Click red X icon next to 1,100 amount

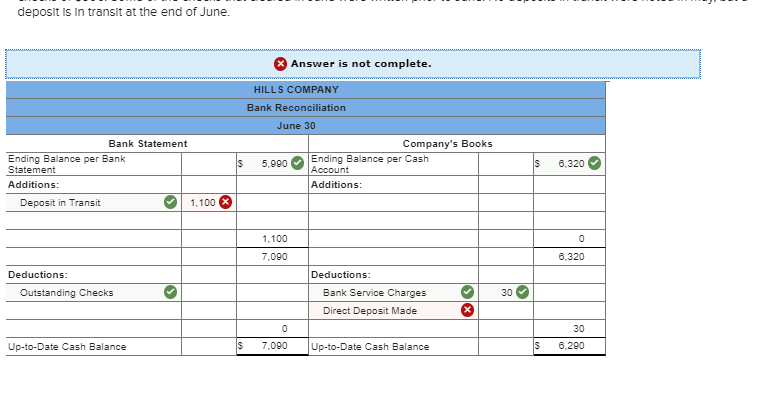[x=225, y=202]
